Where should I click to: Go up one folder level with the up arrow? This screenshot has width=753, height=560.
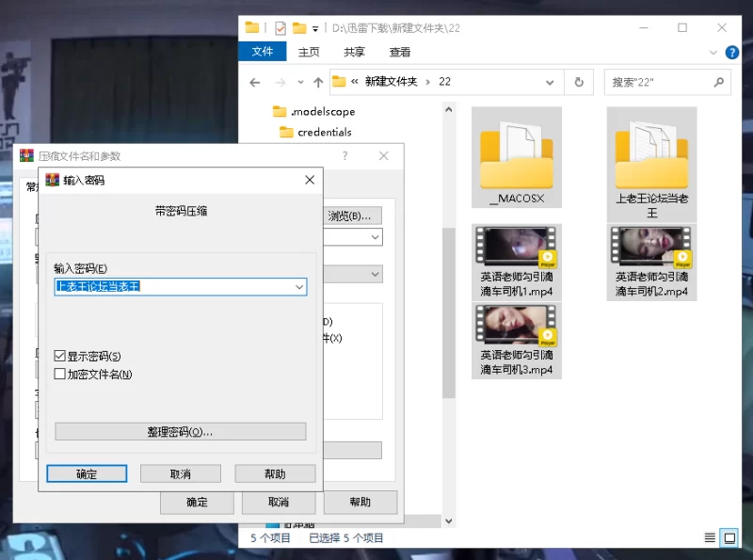318,82
